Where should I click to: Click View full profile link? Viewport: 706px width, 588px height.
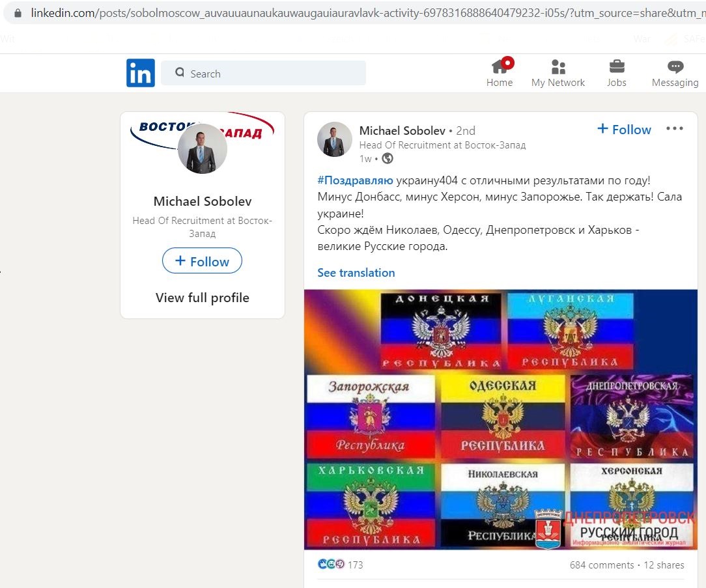[202, 298]
